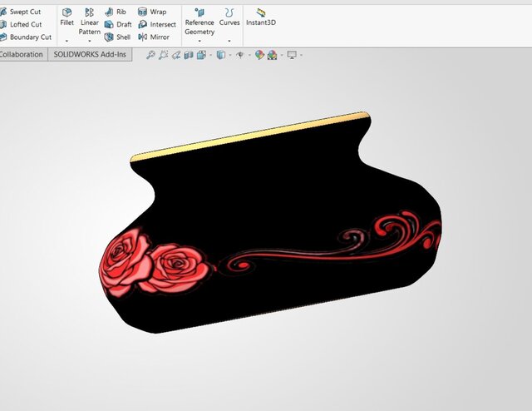This screenshot has width=532, height=411.
Task: Expand the Reference Geometry dropdown
Action: pyautogui.click(x=199, y=41)
